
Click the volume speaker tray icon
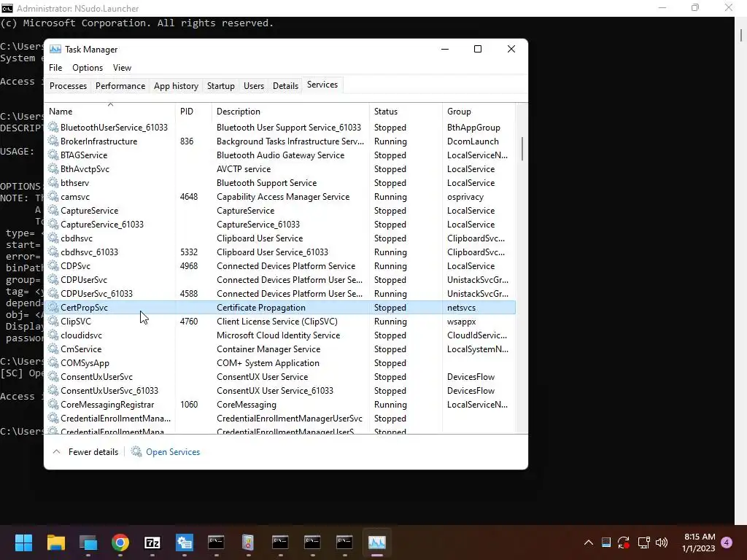(662, 542)
